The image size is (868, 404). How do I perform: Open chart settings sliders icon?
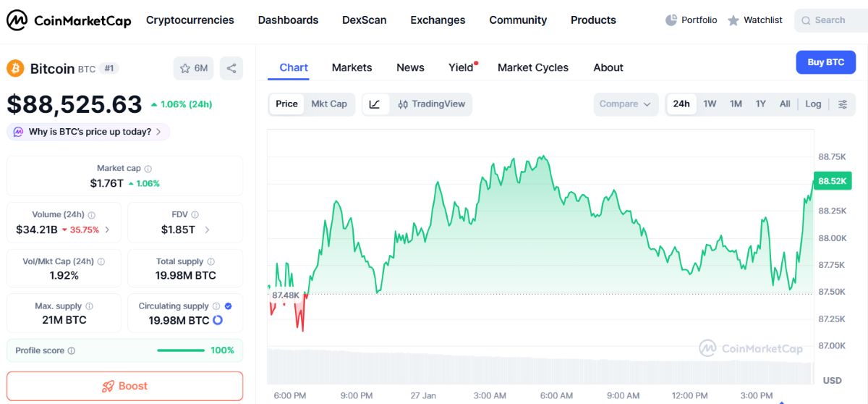pos(843,104)
